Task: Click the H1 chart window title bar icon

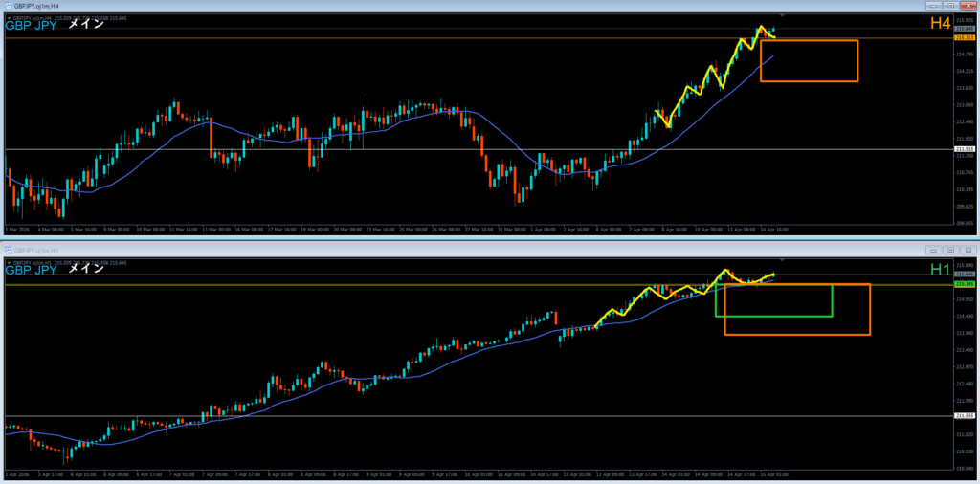Action: pyautogui.click(x=8, y=250)
